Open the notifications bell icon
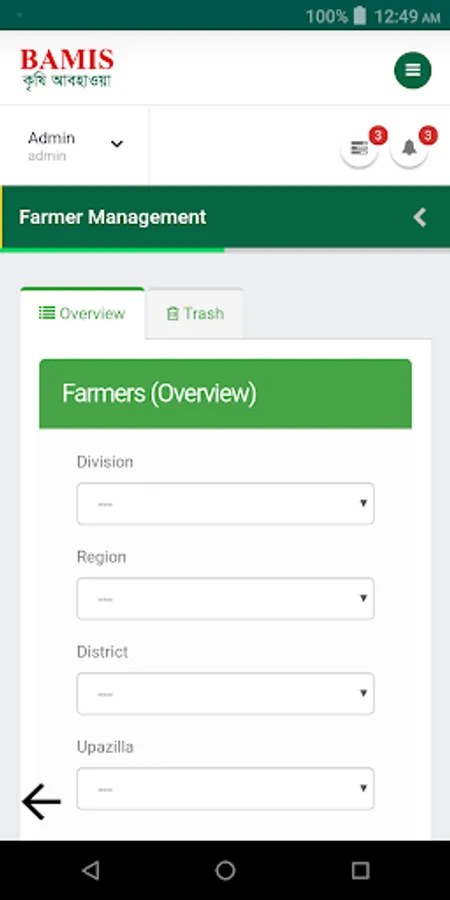The image size is (450, 900). click(409, 148)
